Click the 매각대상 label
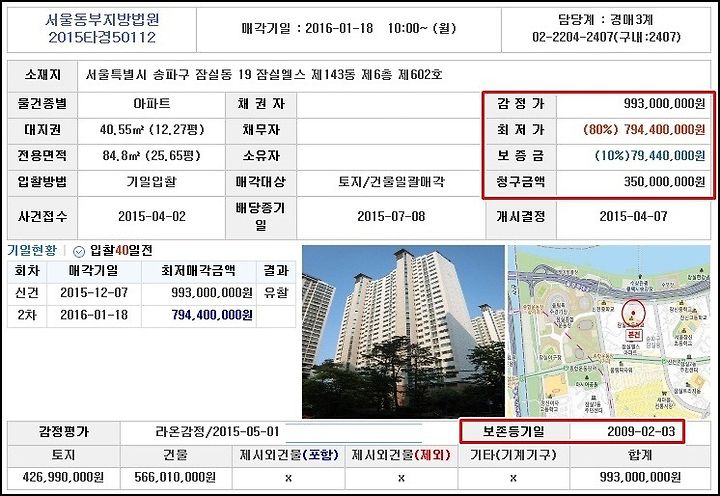Screen dimensions: 720x496 pos(261,182)
